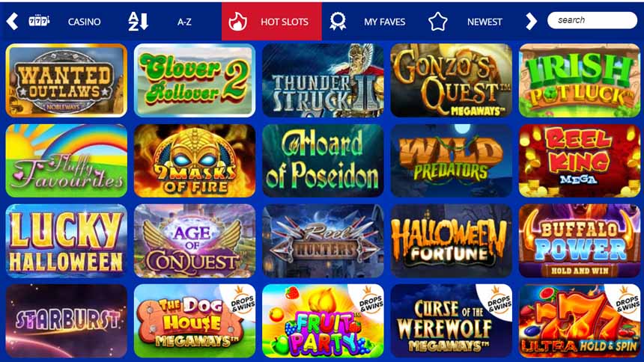644x362 pixels.
Task: Open the Casino tab
Action: pyautogui.click(x=84, y=22)
